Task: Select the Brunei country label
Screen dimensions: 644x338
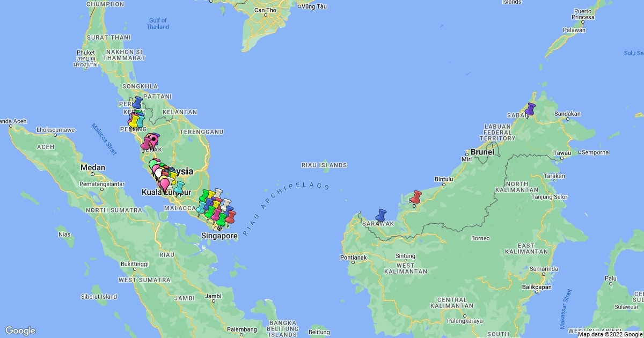Action: (482, 152)
